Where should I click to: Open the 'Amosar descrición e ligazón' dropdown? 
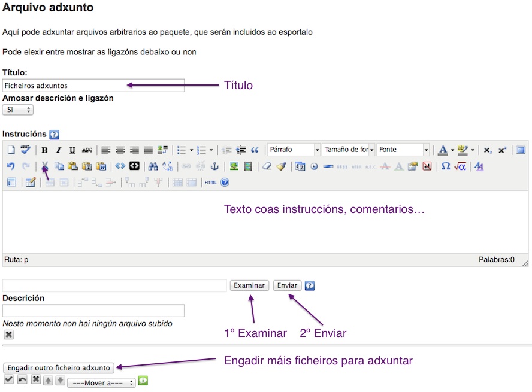point(18,110)
